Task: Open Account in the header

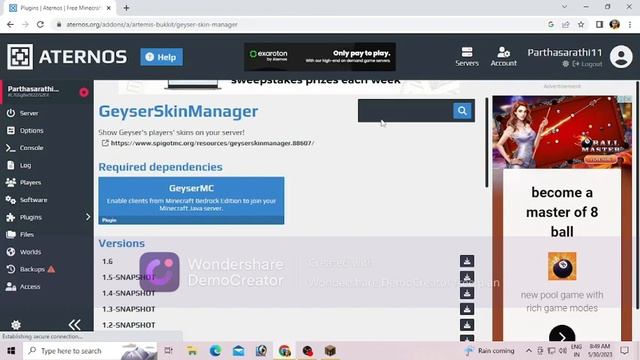Action: pyautogui.click(x=503, y=57)
